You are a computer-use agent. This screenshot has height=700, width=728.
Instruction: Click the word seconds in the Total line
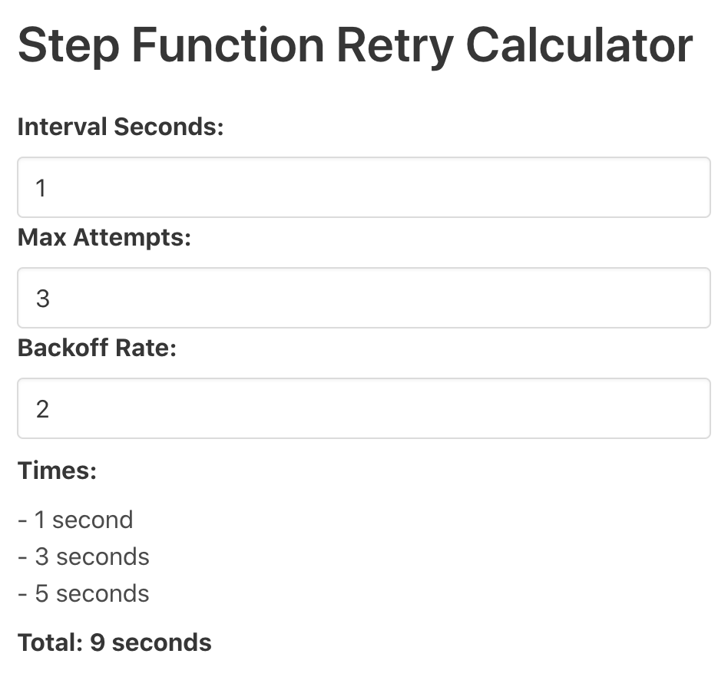(161, 642)
